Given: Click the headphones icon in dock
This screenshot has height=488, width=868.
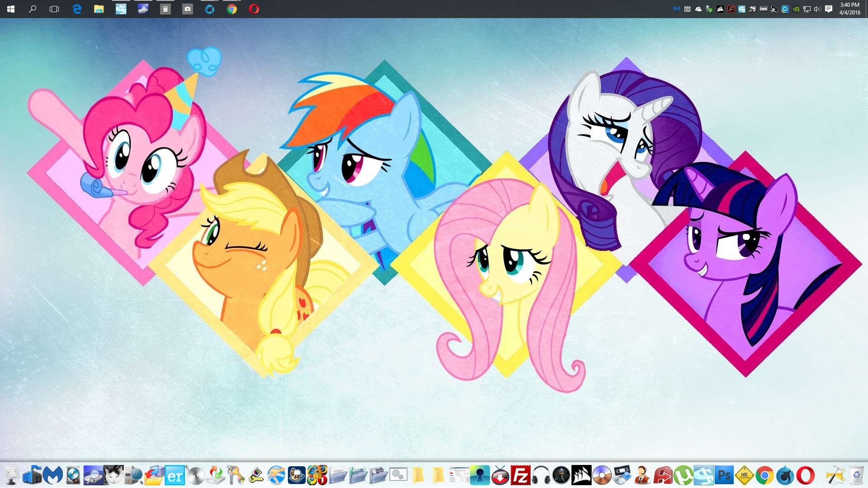Looking at the screenshot, I should [x=541, y=475].
